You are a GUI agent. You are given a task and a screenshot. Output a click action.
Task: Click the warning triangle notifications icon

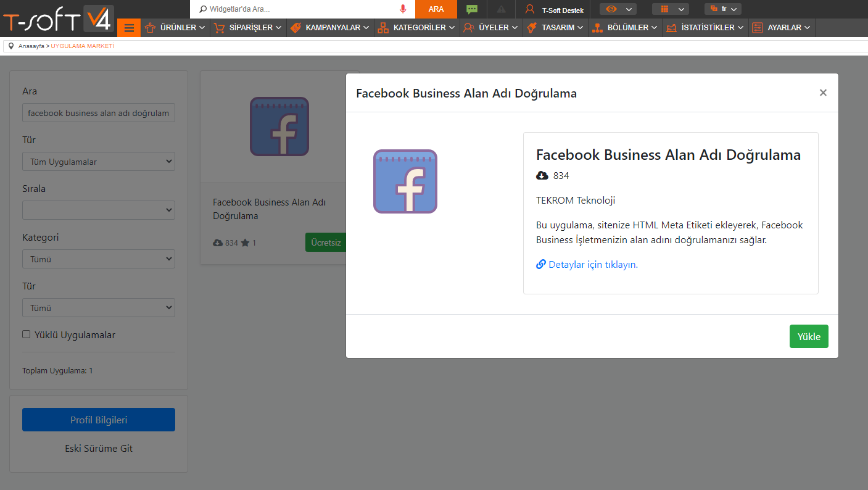[x=501, y=9]
